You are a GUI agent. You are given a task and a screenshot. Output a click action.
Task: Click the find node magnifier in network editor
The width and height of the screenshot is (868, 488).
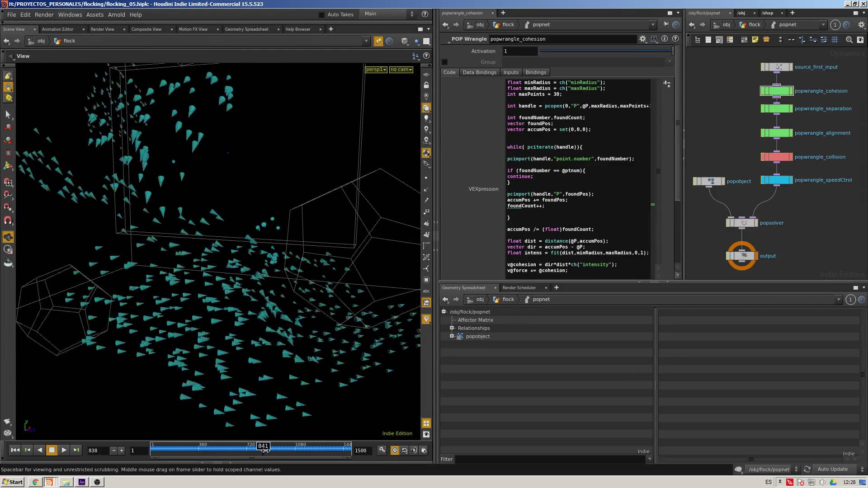(x=849, y=40)
